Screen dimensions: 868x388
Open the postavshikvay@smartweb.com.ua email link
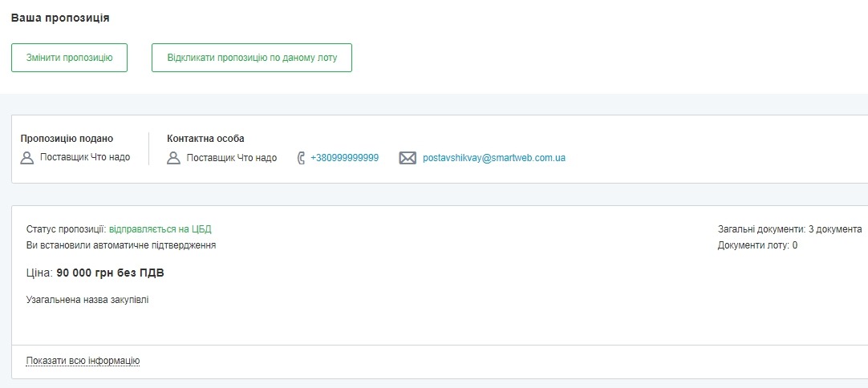(x=493, y=158)
